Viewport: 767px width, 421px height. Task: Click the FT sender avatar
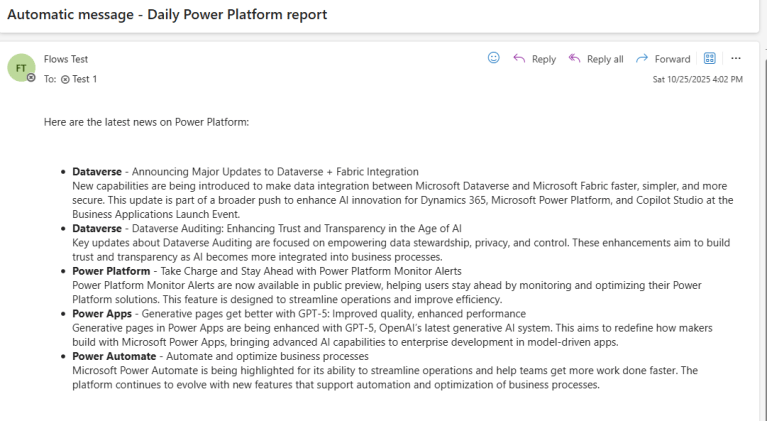21,67
